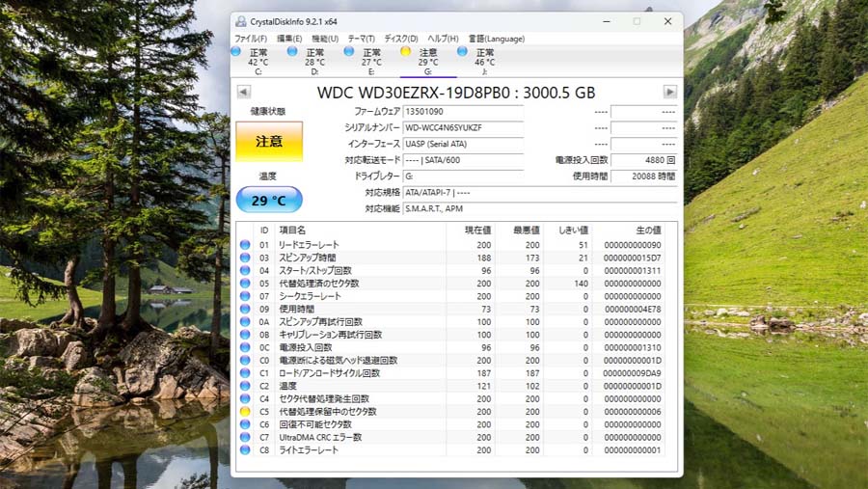Click current value 121 in row C2
This screenshot has width=868, height=489.
484,386
